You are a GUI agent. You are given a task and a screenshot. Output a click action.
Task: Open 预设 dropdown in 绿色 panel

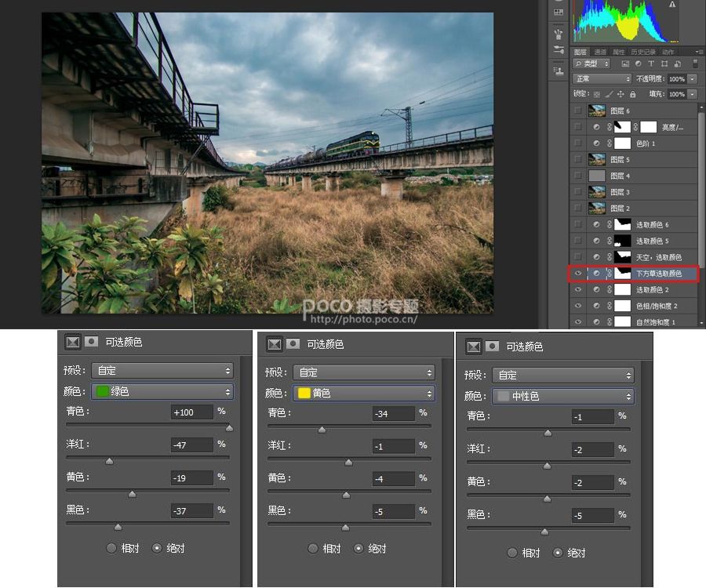coord(162,371)
